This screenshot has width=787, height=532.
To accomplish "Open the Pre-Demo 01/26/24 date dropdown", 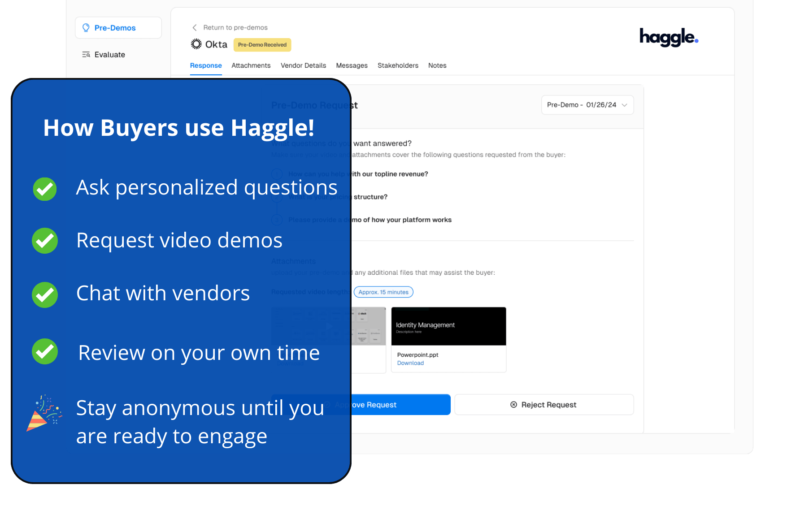I will [587, 104].
